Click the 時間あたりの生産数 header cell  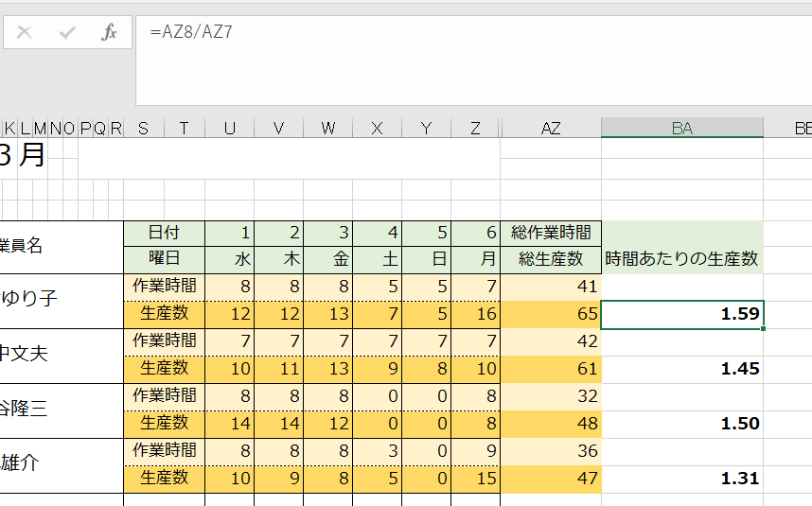click(x=681, y=258)
